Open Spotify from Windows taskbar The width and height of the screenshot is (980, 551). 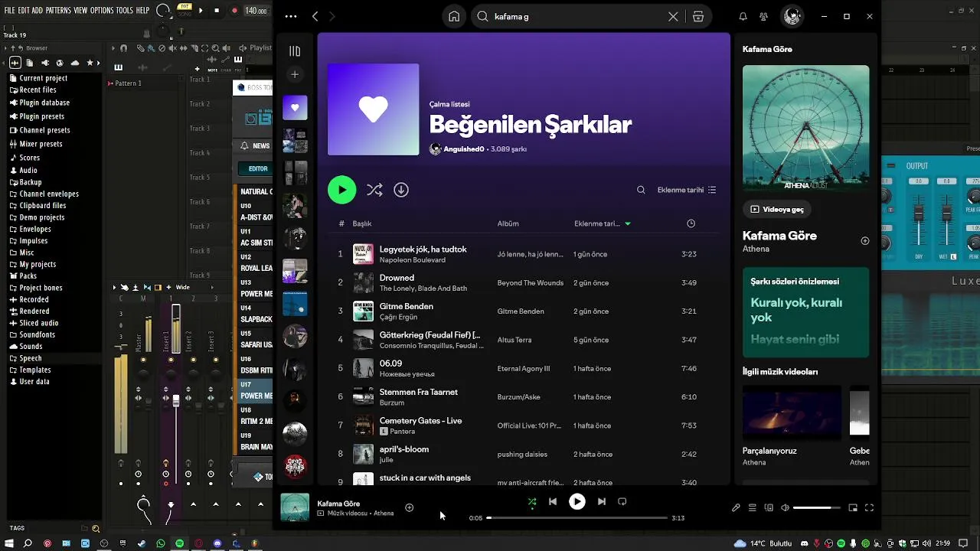click(x=180, y=543)
